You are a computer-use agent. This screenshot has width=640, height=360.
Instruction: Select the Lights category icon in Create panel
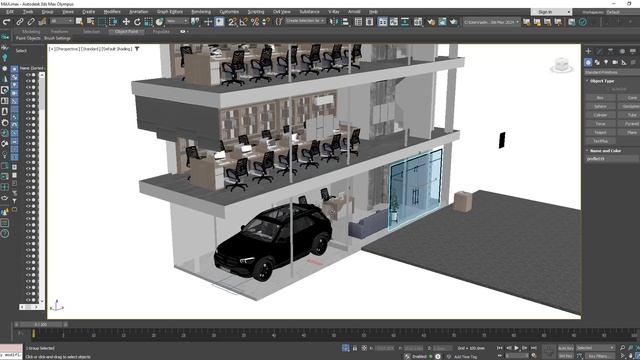coord(606,62)
